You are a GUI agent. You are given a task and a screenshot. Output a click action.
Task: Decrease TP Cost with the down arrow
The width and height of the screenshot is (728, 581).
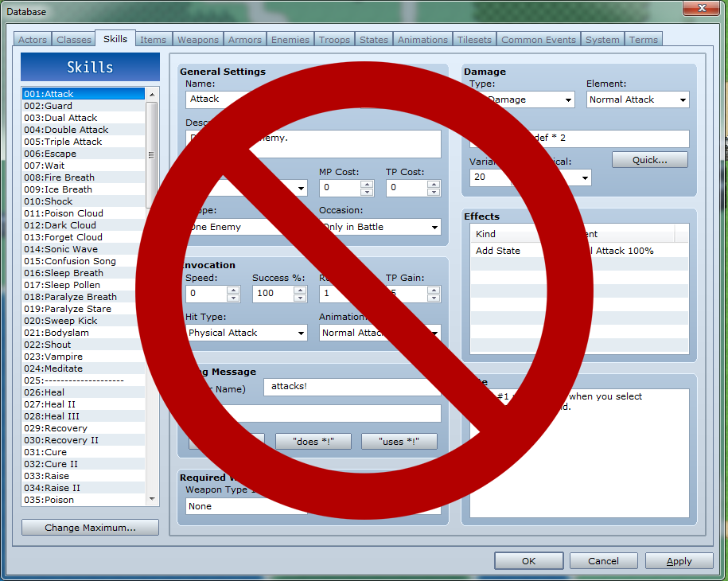[x=434, y=192]
